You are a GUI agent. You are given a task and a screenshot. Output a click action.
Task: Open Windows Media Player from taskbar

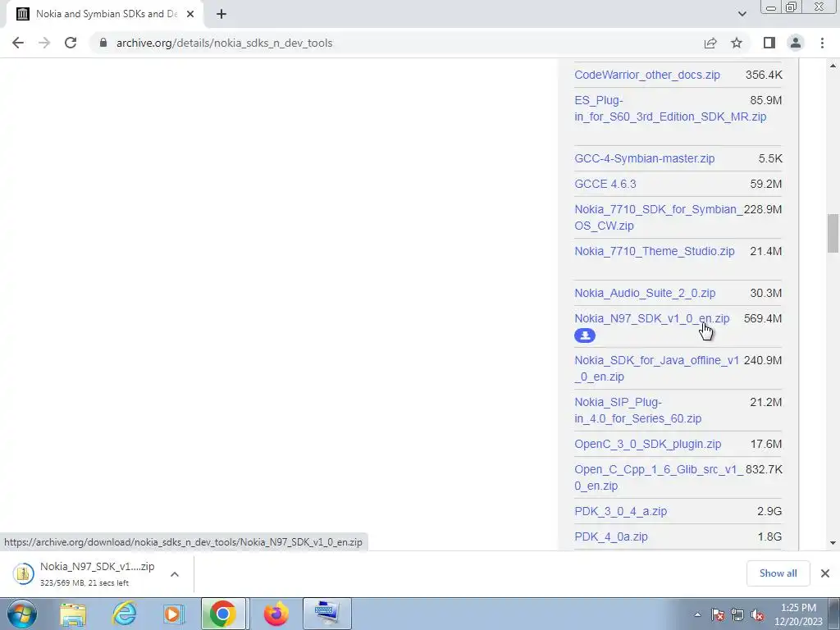[173, 614]
